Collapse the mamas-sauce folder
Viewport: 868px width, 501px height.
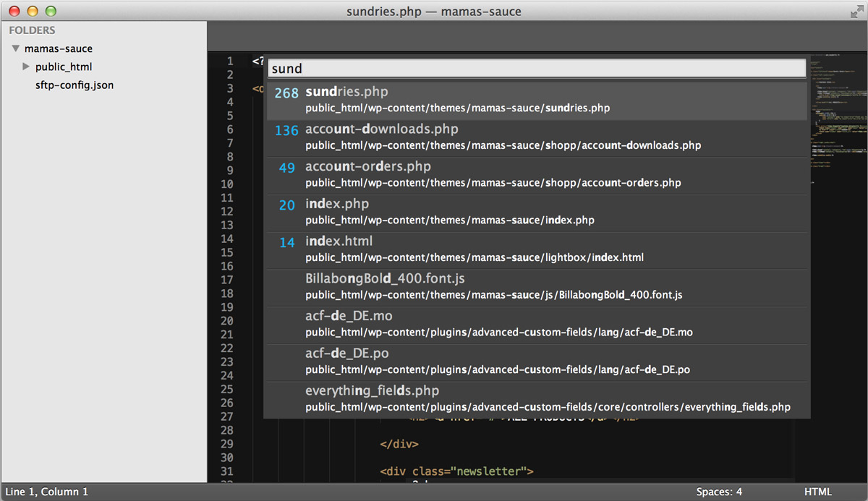point(15,48)
